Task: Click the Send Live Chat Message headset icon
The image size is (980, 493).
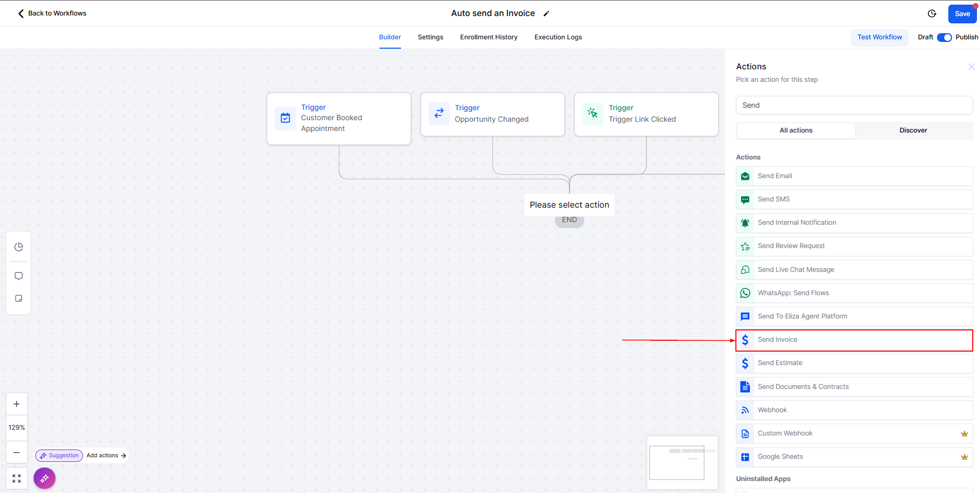Action: (x=745, y=270)
